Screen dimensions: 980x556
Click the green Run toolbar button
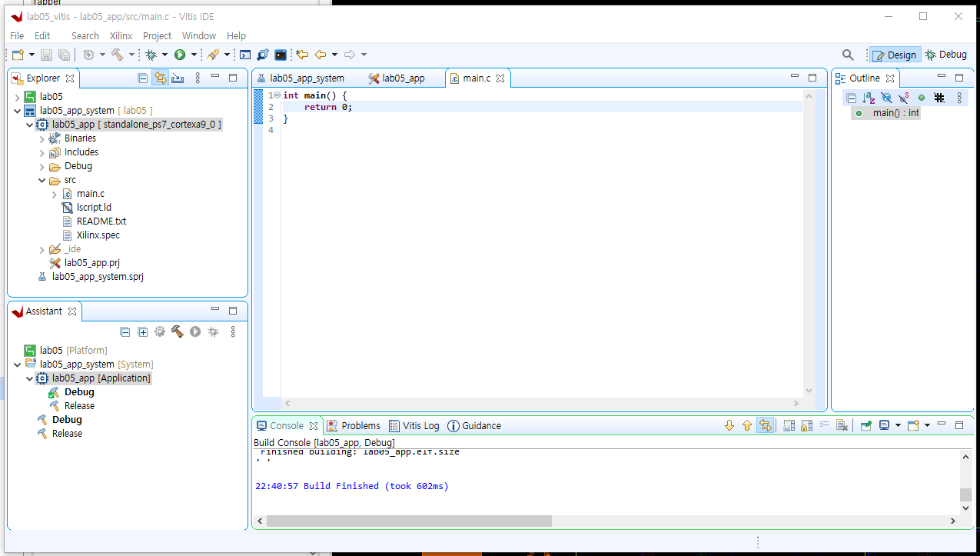(x=179, y=55)
